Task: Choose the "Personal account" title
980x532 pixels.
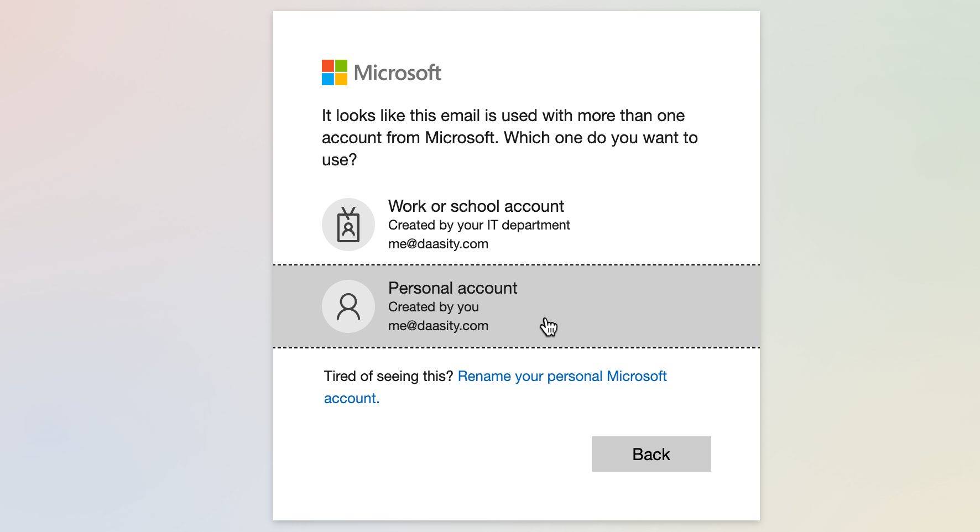Action: (x=452, y=288)
